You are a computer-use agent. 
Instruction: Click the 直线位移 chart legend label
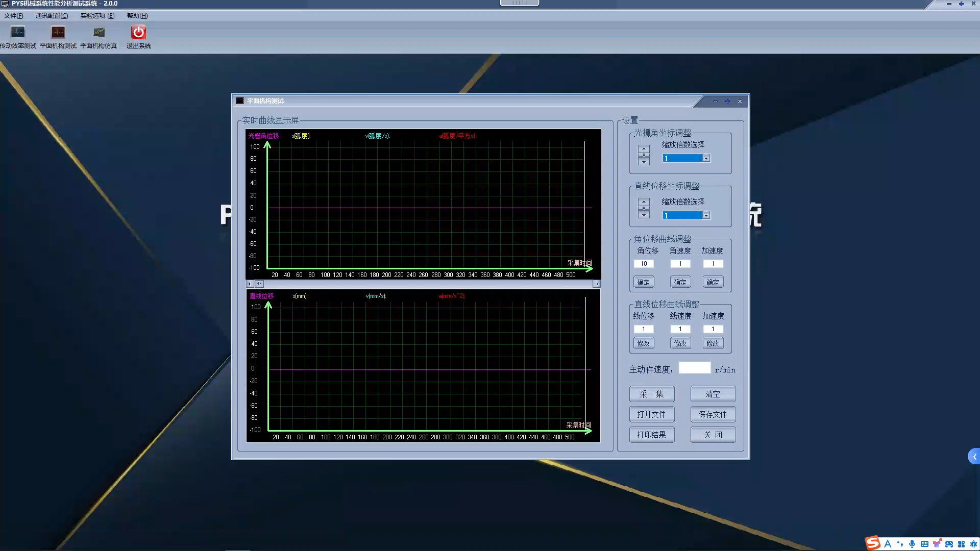(261, 296)
